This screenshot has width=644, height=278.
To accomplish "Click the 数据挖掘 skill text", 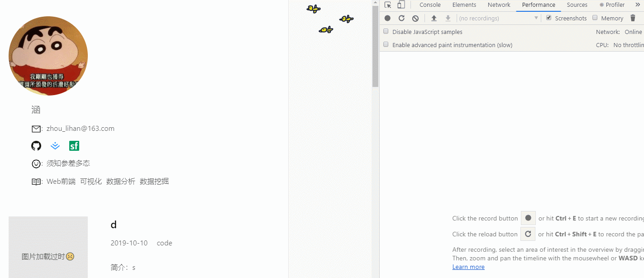I will (154, 182).
